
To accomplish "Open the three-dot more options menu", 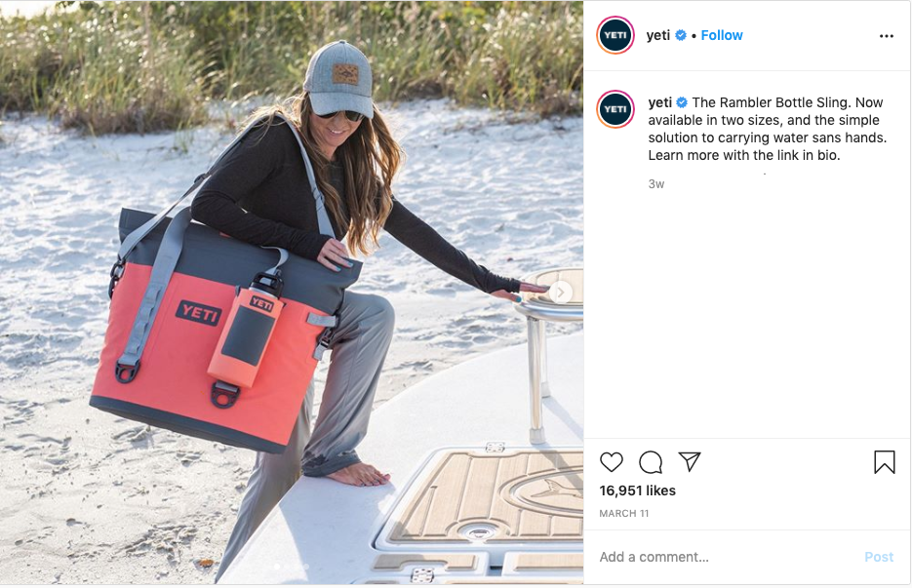I will pyautogui.click(x=887, y=36).
